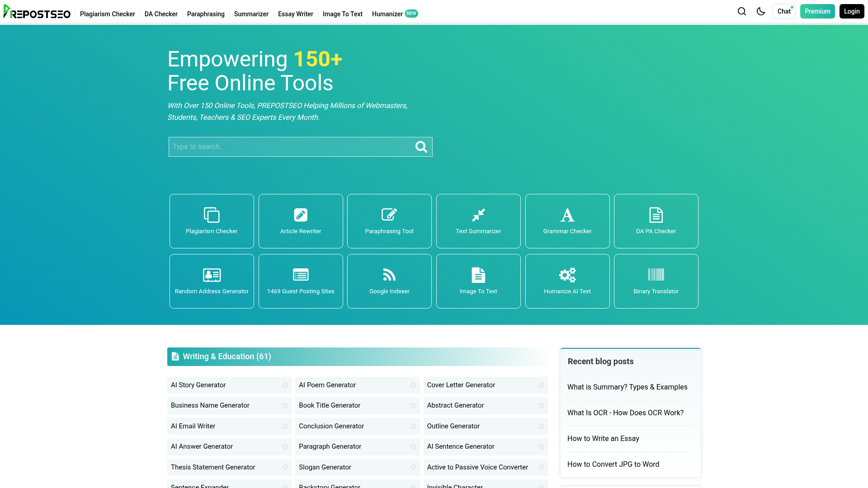Image resolution: width=868 pixels, height=488 pixels.
Task: Click the Premium button
Action: pos(817,11)
